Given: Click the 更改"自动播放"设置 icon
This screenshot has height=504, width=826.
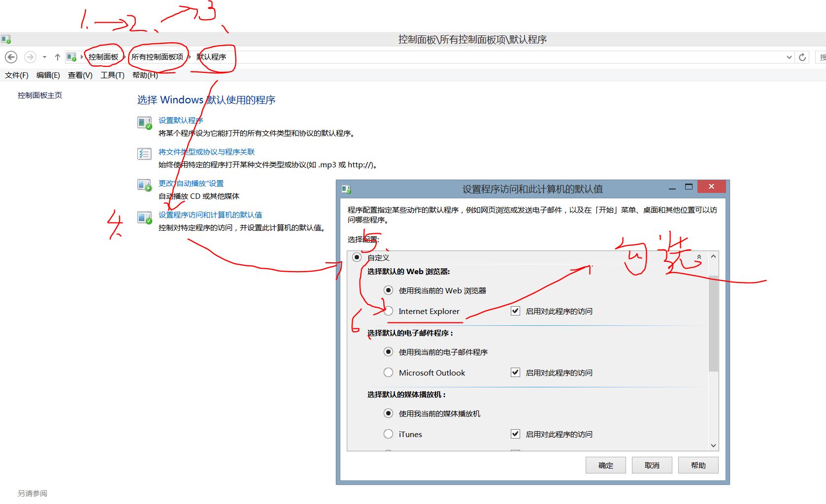Looking at the screenshot, I should tap(144, 186).
